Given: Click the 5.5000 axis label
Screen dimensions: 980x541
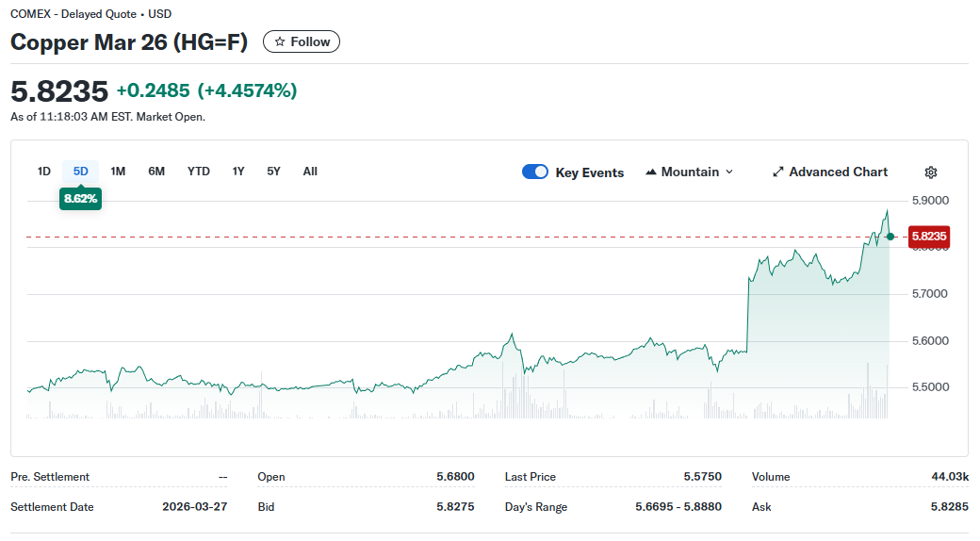Looking at the screenshot, I should click(x=930, y=387).
